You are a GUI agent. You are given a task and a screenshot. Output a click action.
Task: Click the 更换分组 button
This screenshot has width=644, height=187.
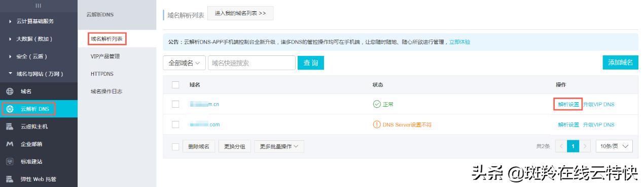pyautogui.click(x=235, y=146)
